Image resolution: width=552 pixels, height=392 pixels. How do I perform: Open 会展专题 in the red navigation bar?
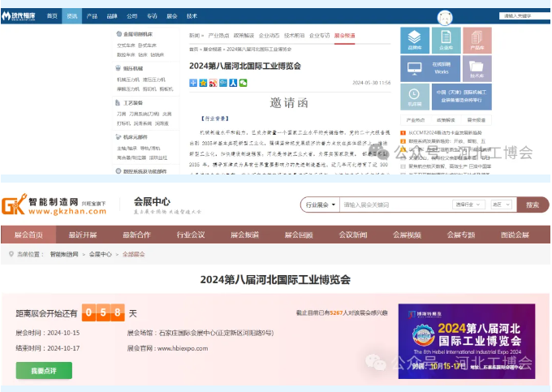(x=461, y=235)
